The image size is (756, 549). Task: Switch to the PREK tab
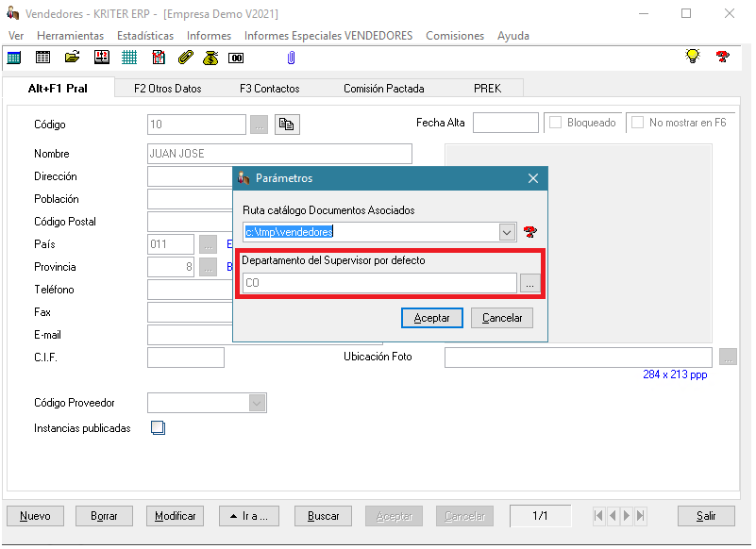(x=487, y=89)
